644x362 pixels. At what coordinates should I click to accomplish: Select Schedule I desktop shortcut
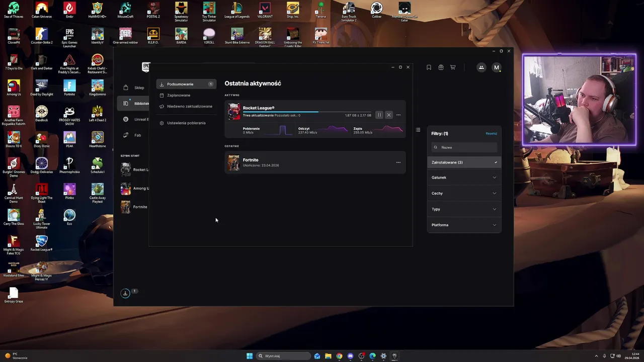point(98,165)
